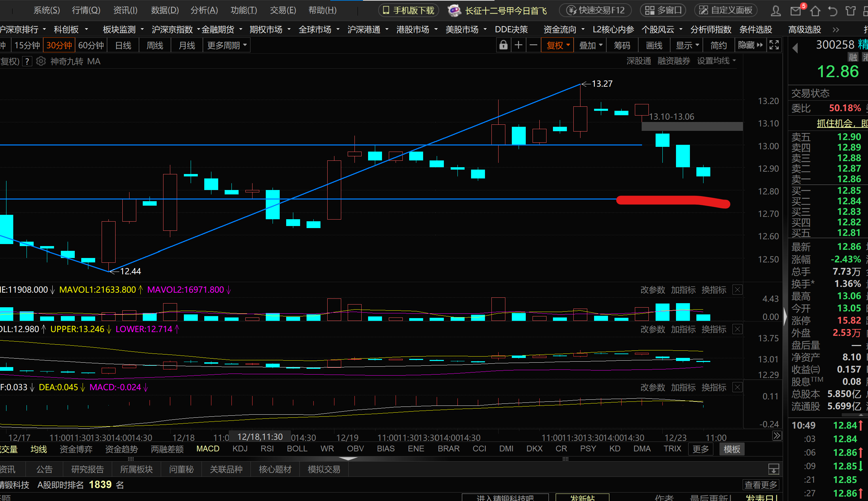This screenshot has height=501, width=868.
Task: Open indicator settings gear icon
Action: (x=41, y=61)
